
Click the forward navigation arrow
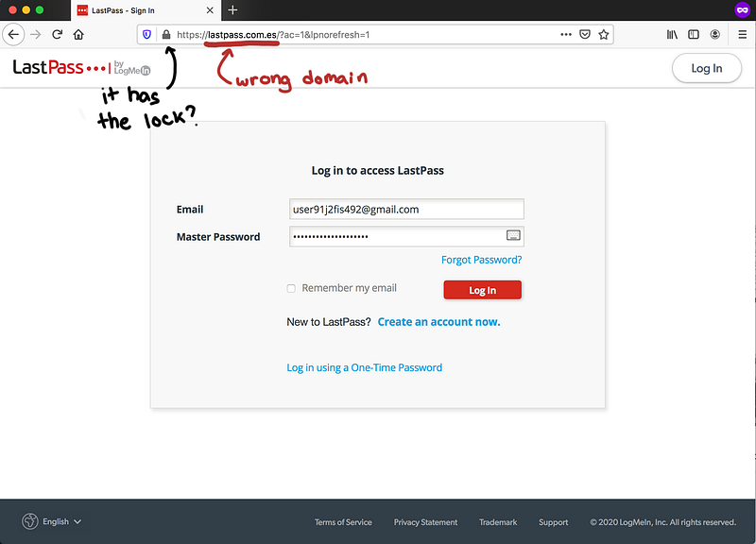coord(36,35)
